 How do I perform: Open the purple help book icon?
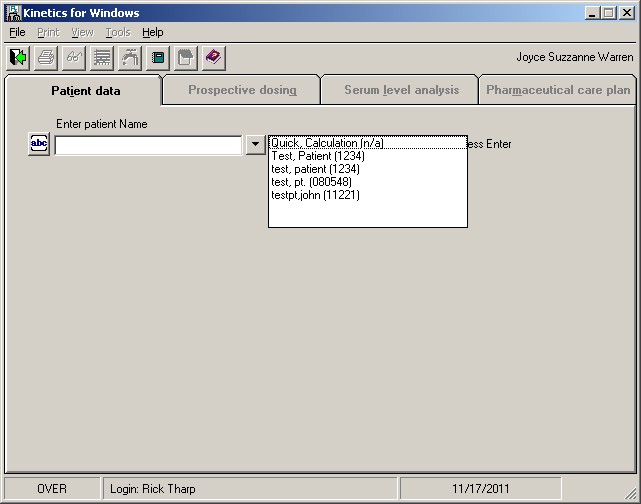213,58
